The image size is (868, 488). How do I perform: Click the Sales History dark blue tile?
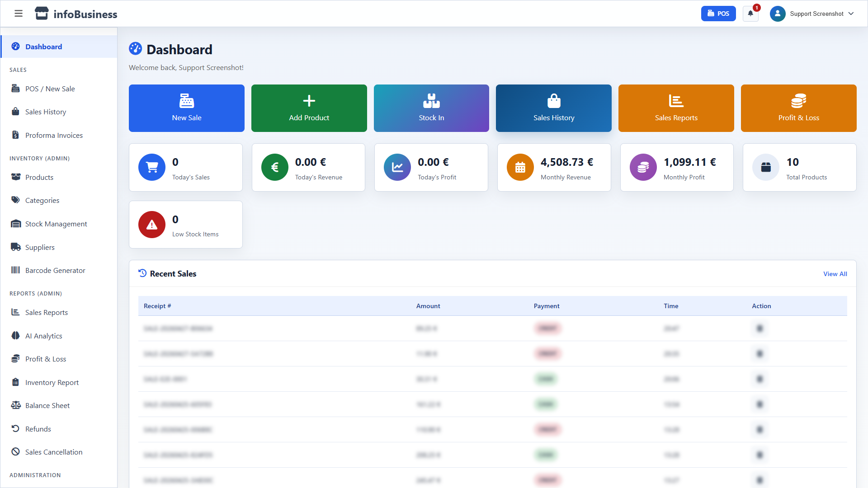pyautogui.click(x=554, y=108)
